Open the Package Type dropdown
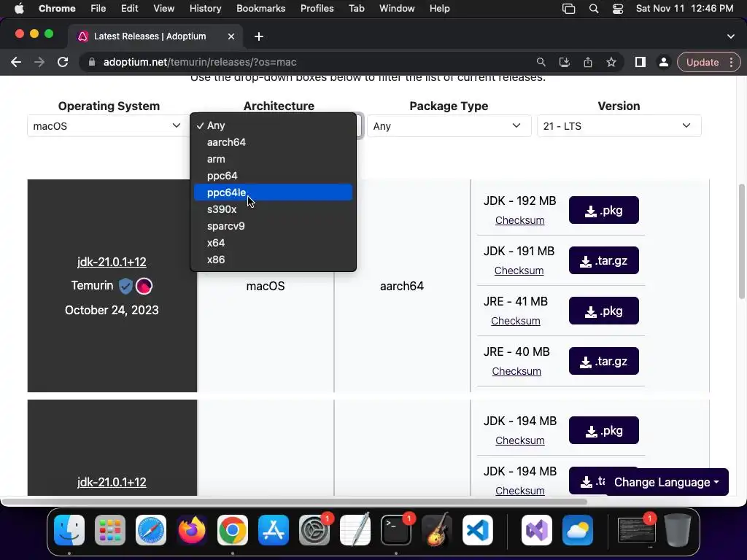747x560 pixels. tap(449, 126)
